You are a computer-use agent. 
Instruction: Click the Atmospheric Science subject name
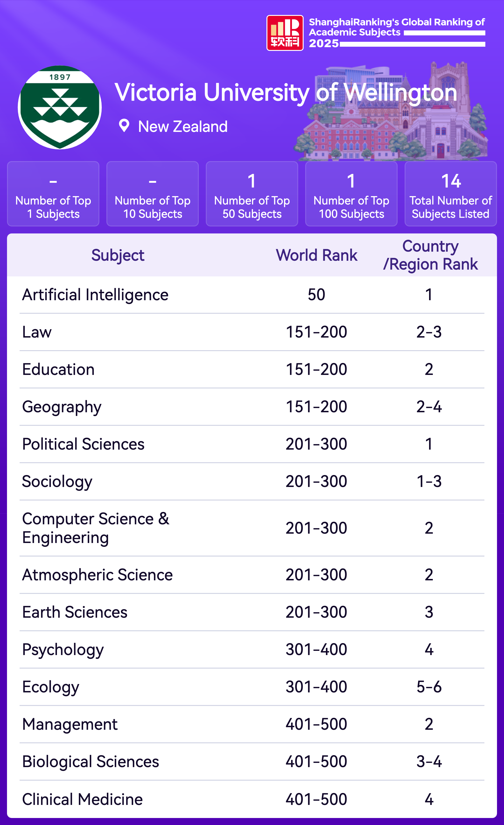pyautogui.click(x=97, y=575)
